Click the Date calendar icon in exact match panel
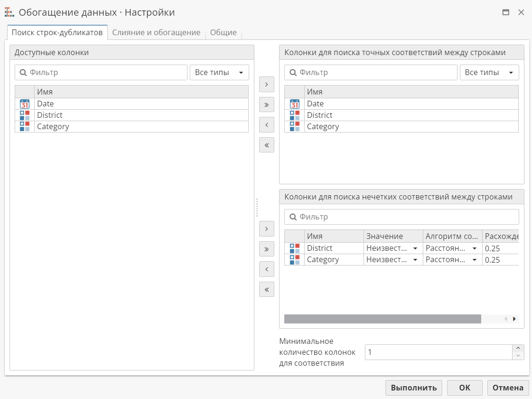This screenshot has width=532, height=399. click(x=294, y=103)
